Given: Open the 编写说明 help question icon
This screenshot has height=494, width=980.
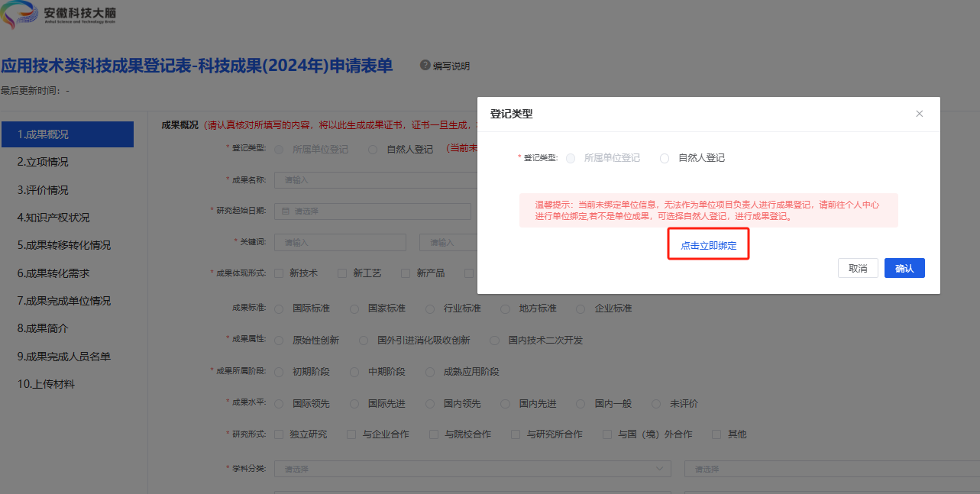Looking at the screenshot, I should (x=425, y=66).
